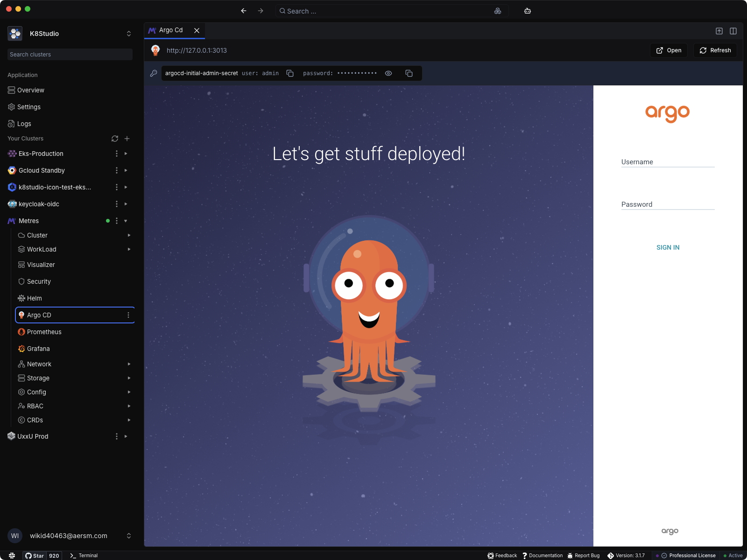Expand the Storage section
Image resolution: width=747 pixels, height=560 pixels.
(x=129, y=378)
